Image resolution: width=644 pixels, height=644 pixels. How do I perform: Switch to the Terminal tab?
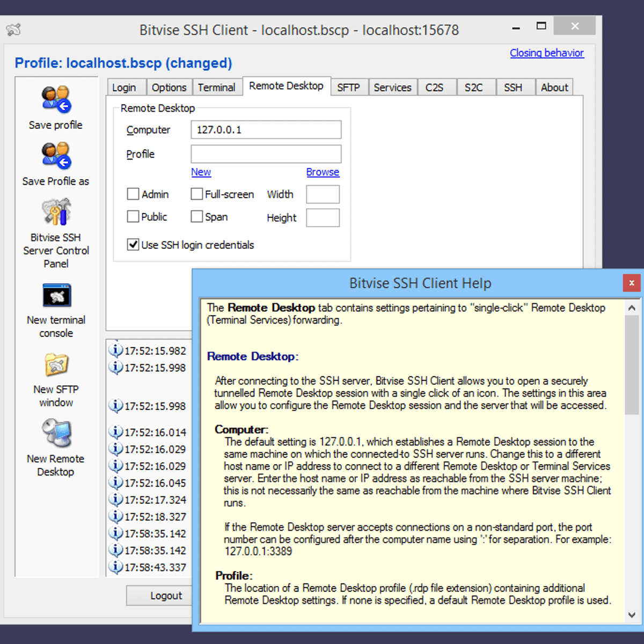coord(217,87)
